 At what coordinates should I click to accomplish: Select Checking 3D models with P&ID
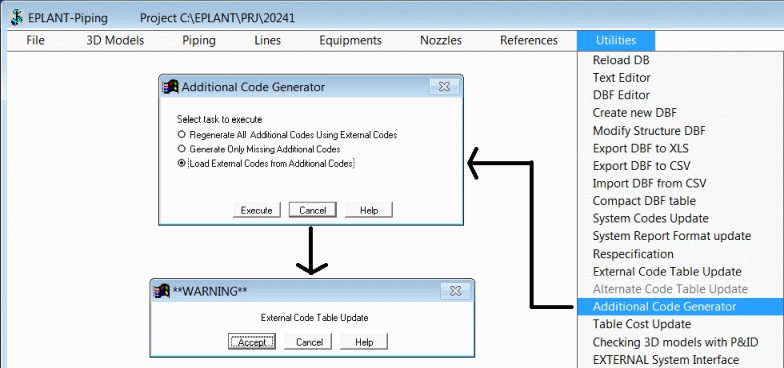[675, 342]
